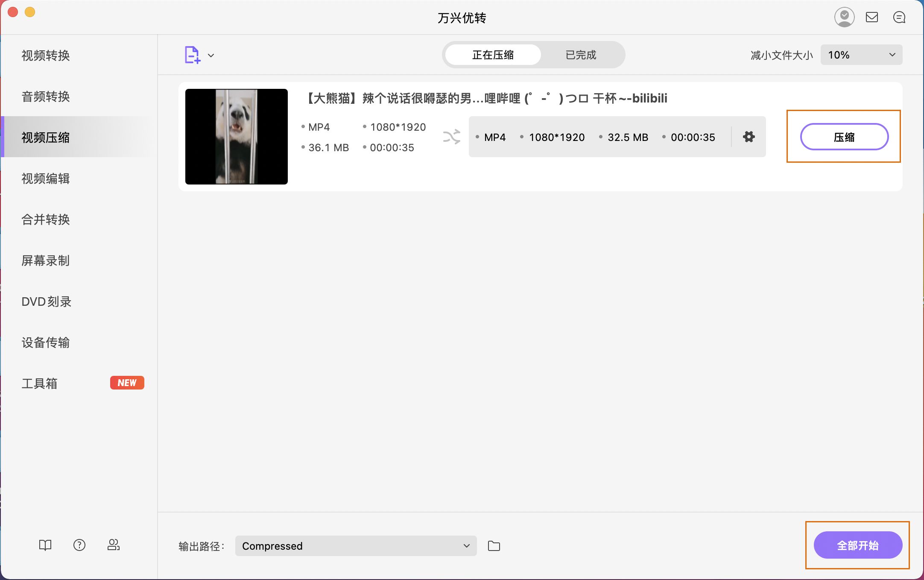Expand the chevron next to add file

tap(212, 56)
